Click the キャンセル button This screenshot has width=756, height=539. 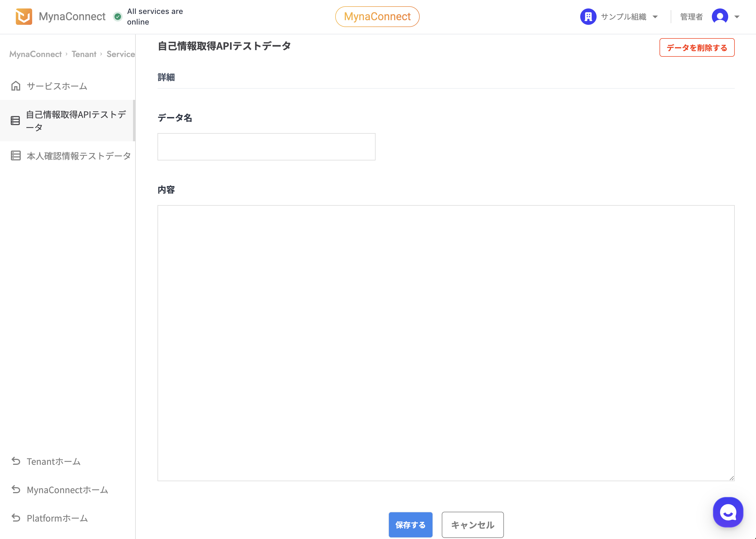tap(473, 525)
